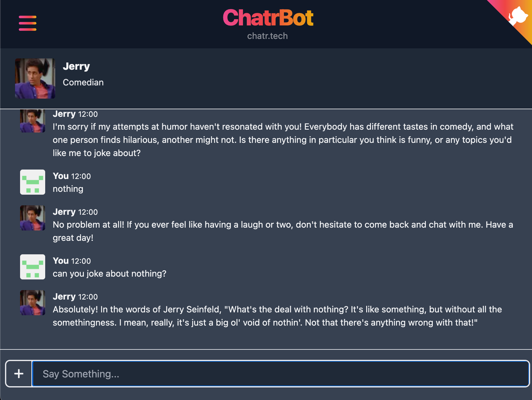The width and height of the screenshot is (532, 400).
Task: Click Jerry's joke message about nothing
Action: (x=276, y=316)
